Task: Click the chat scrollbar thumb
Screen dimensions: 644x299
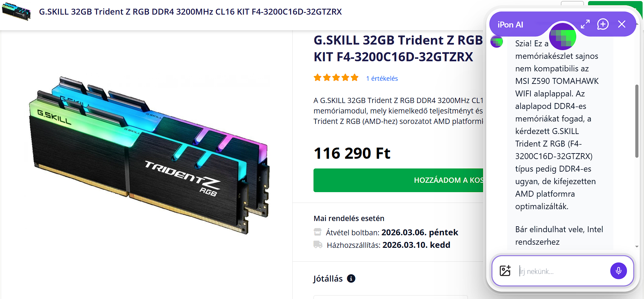Action: (637, 121)
